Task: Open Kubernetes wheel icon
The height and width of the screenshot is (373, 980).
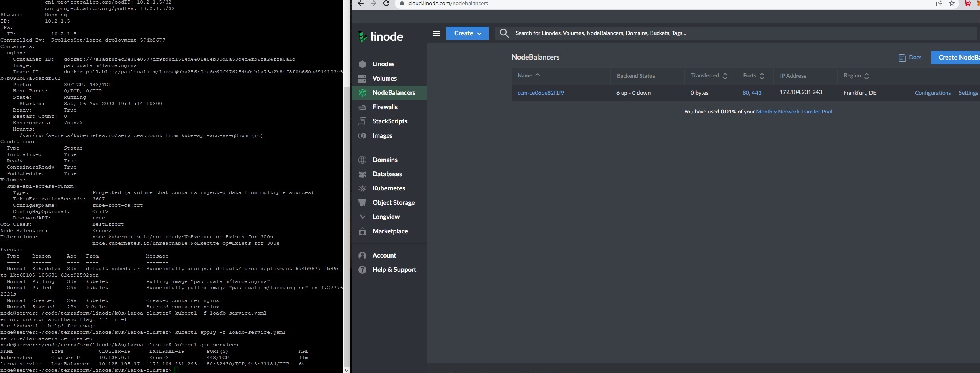Action: [x=362, y=188]
